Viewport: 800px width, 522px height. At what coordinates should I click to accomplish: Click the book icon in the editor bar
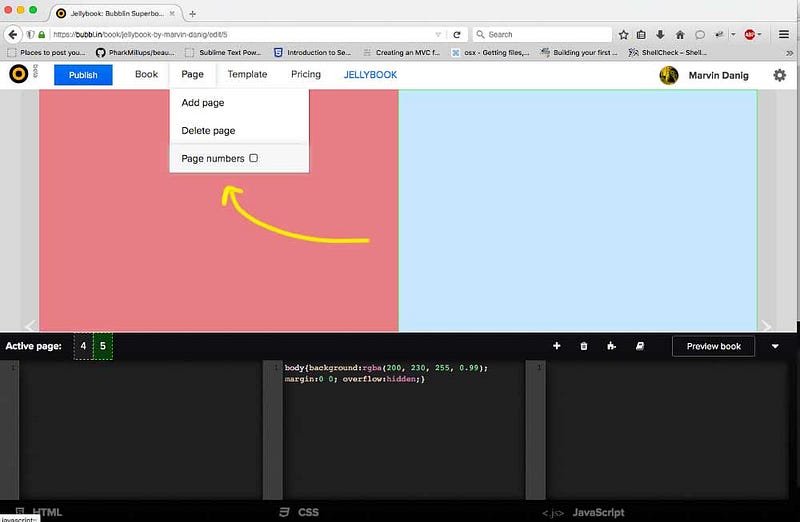coord(640,346)
